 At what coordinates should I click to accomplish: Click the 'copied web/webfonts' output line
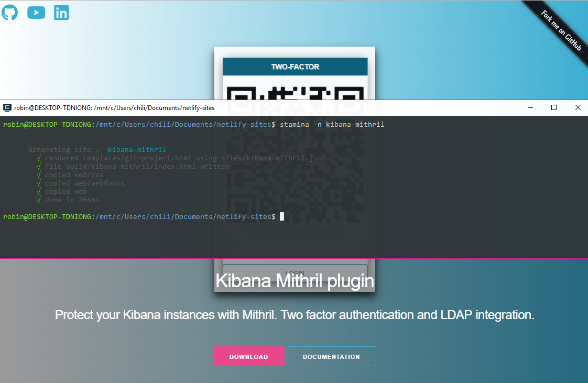pos(85,183)
